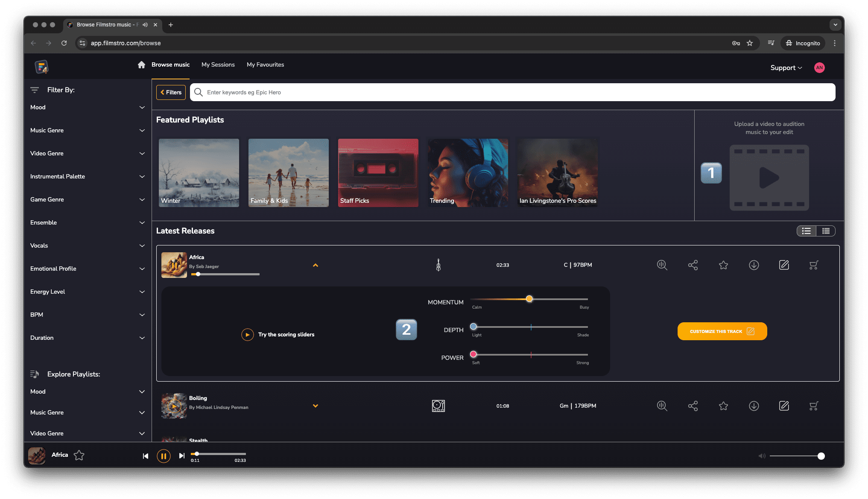868x499 pixels.
Task: Collapse the Filters panel button
Action: pyautogui.click(x=171, y=92)
